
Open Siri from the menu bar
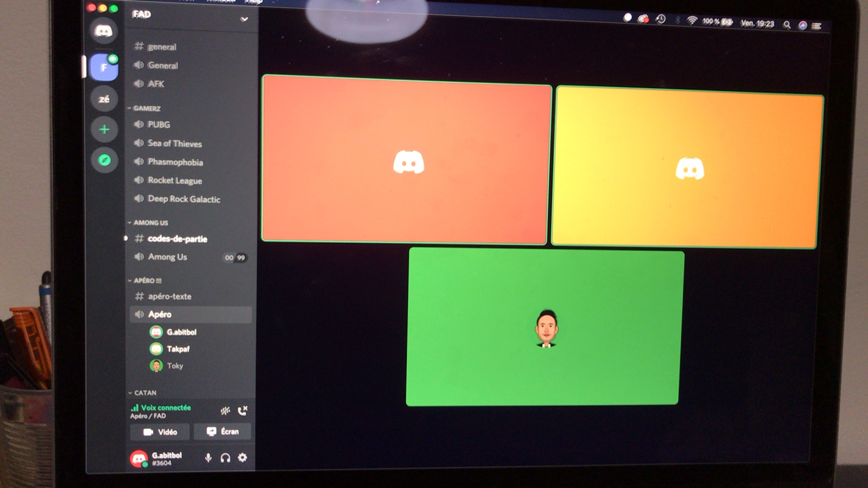point(802,25)
